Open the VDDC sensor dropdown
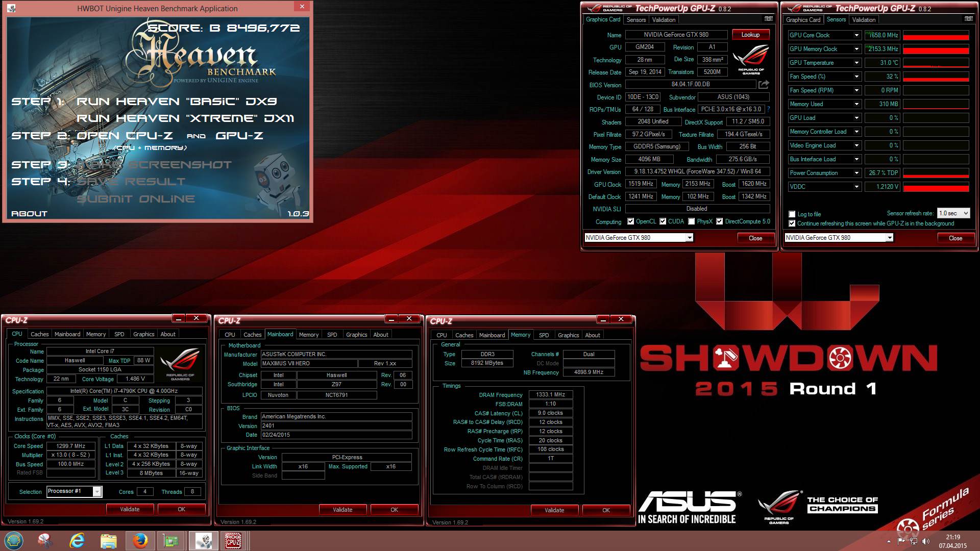The height and width of the screenshot is (551, 980). coord(856,187)
